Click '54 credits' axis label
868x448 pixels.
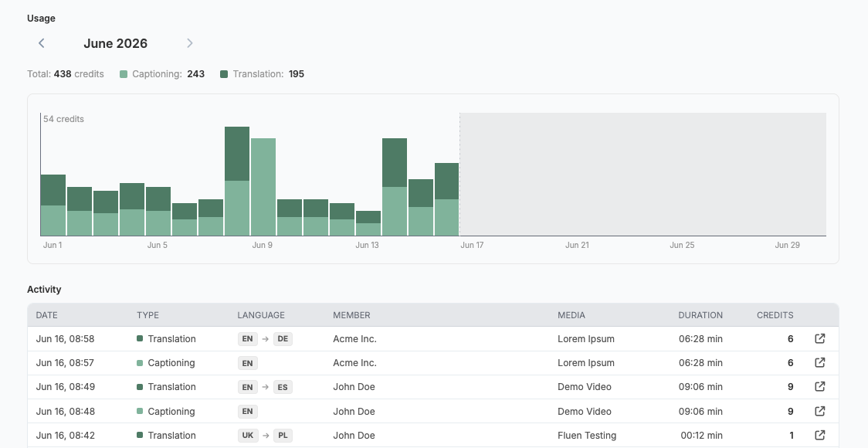click(x=63, y=119)
